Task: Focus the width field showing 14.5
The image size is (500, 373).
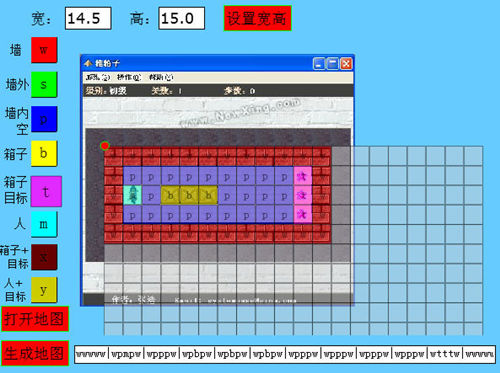Action: (88, 18)
